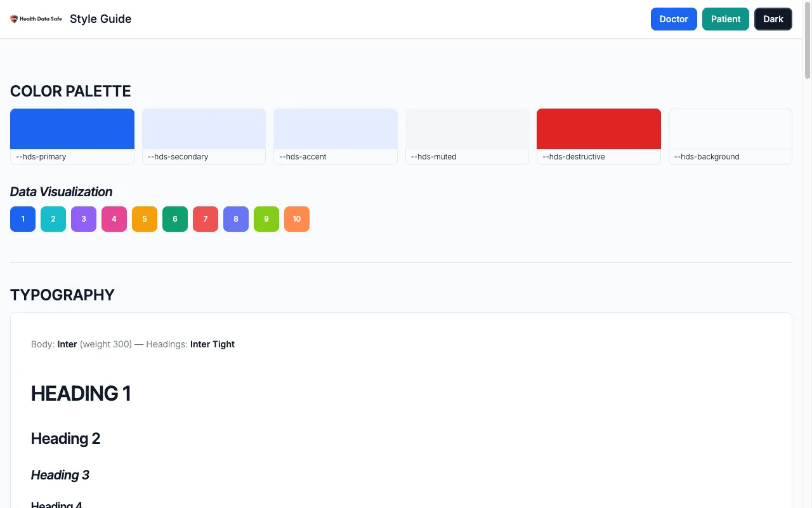Click red data visualization chip 7
The image size is (812, 508).
206,219
